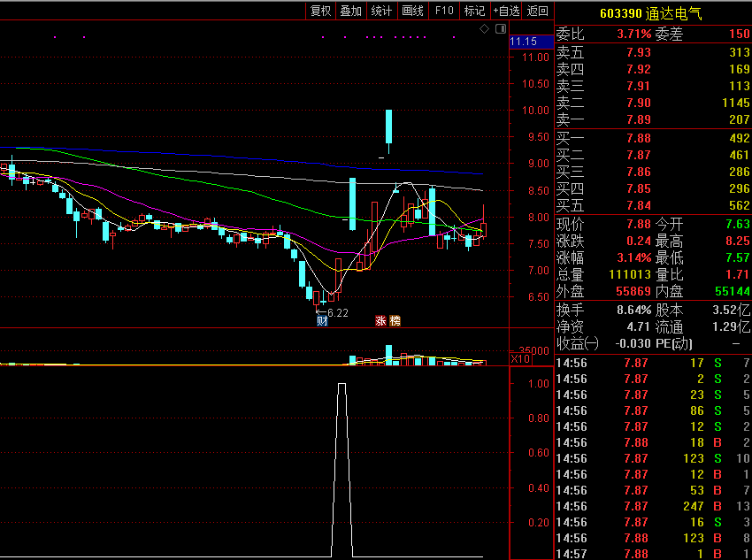The image size is (752, 560).
Task: Click the 委比 value 3.71%
Action: tap(634, 34)
